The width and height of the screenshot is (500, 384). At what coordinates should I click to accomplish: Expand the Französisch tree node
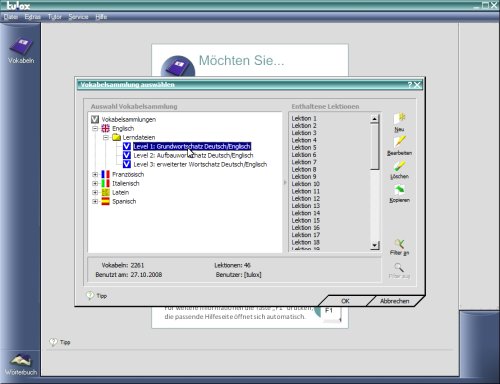[x=95, y=174]
